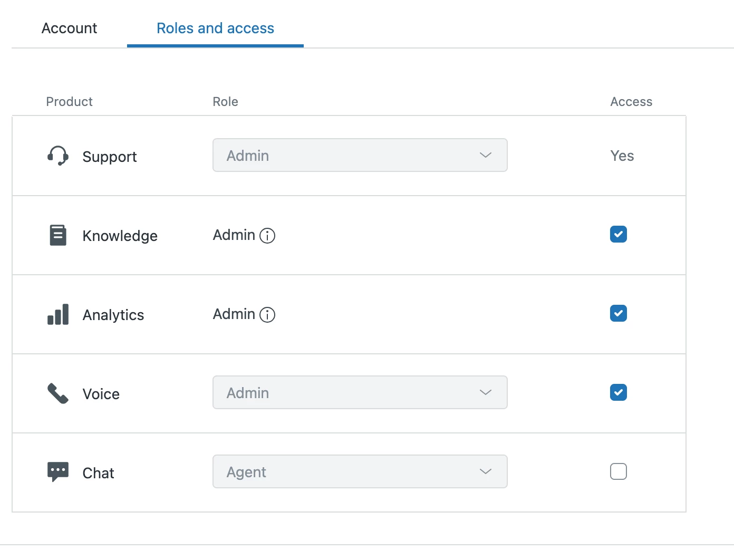The image size is (734, 560).
Task: Click the Support headset icon
Action: click(x=58, y=156)
